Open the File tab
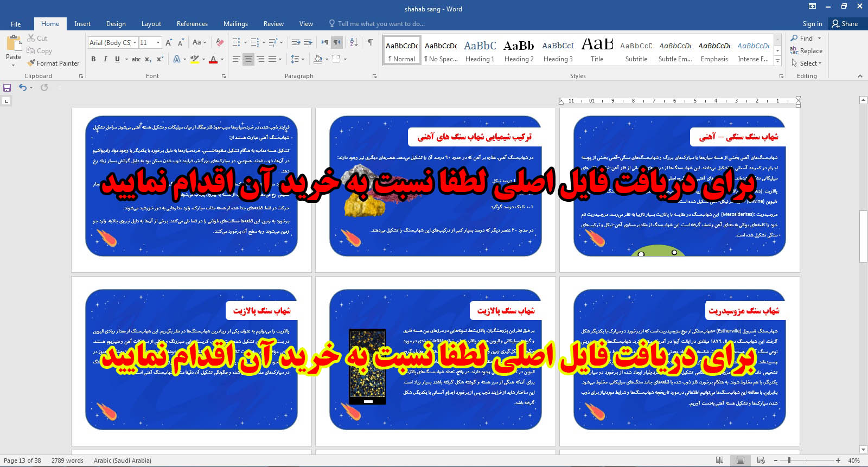 click(x=16, y=24)
